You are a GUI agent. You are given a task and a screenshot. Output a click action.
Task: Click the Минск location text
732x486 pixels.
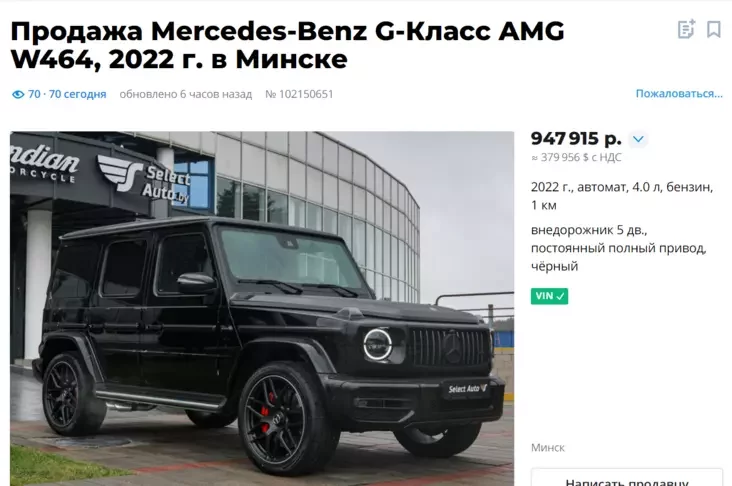[x=548, y=448]
